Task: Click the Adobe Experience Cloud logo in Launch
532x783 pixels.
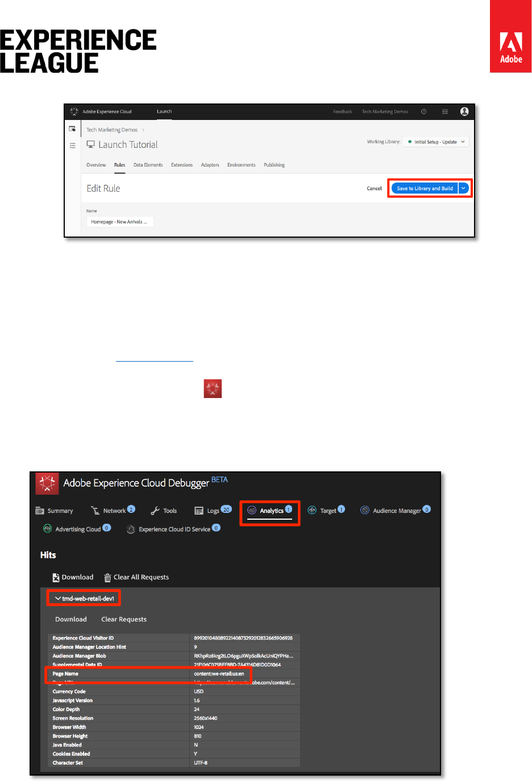Action: 74,111
